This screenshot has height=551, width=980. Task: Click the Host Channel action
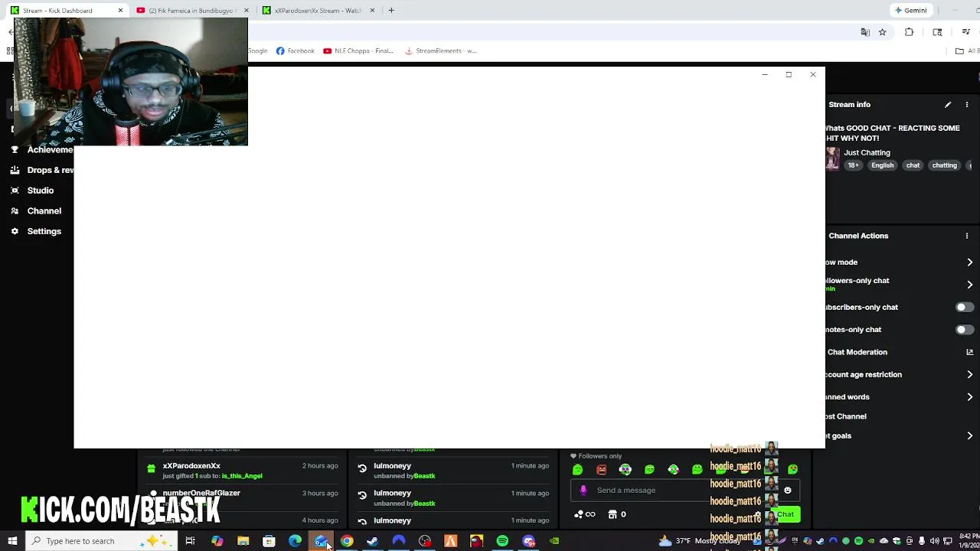(x=846, y=416)
